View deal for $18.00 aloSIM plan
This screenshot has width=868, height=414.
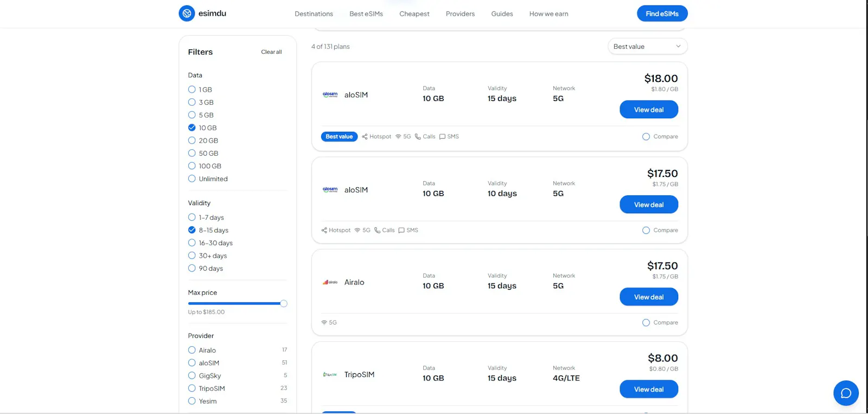click(649, 110)
